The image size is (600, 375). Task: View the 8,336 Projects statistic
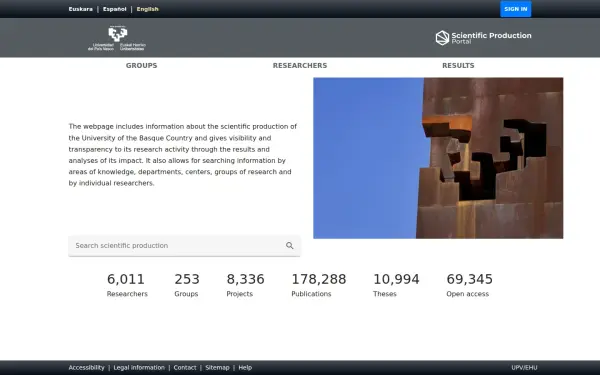[245, 285]
